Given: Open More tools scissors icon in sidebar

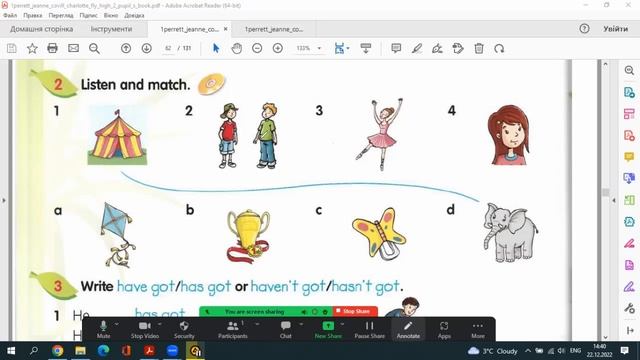Looking at the screenshot, I should 629,308.
